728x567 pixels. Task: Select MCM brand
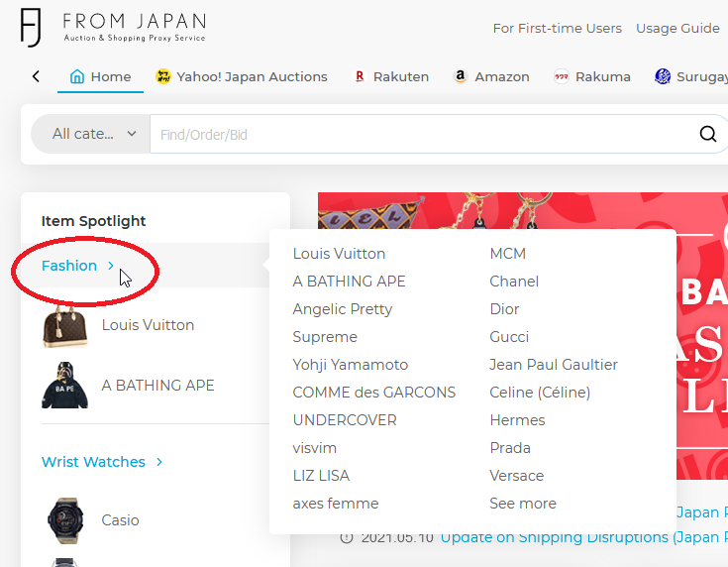(508, 254)
